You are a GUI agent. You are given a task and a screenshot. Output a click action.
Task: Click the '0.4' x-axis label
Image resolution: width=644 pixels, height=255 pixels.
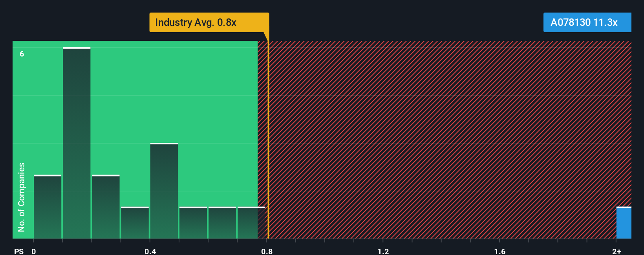point(150,251)
